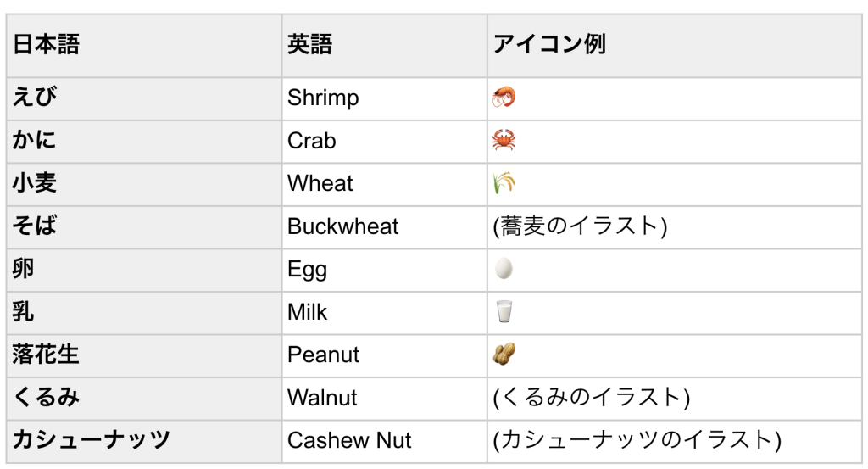Select the 日本語 column header cell
Screen dimensions: 868x469
point(143,45)
